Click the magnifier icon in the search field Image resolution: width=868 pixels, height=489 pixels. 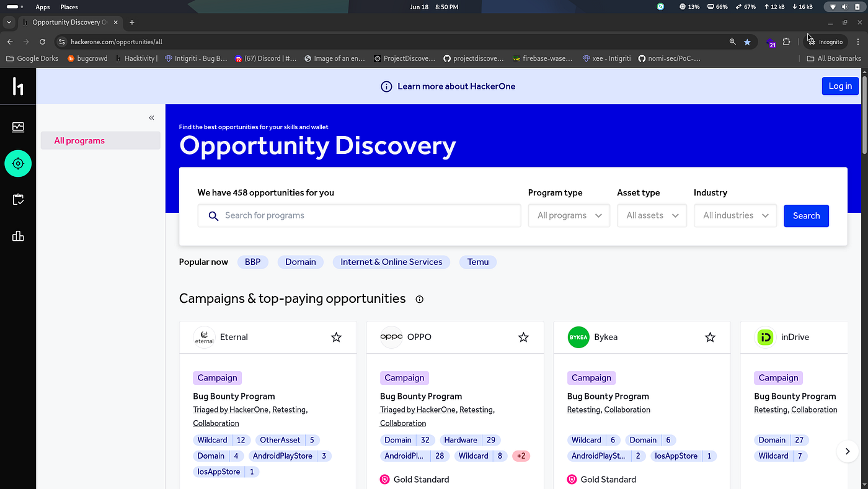coord(213,216)
